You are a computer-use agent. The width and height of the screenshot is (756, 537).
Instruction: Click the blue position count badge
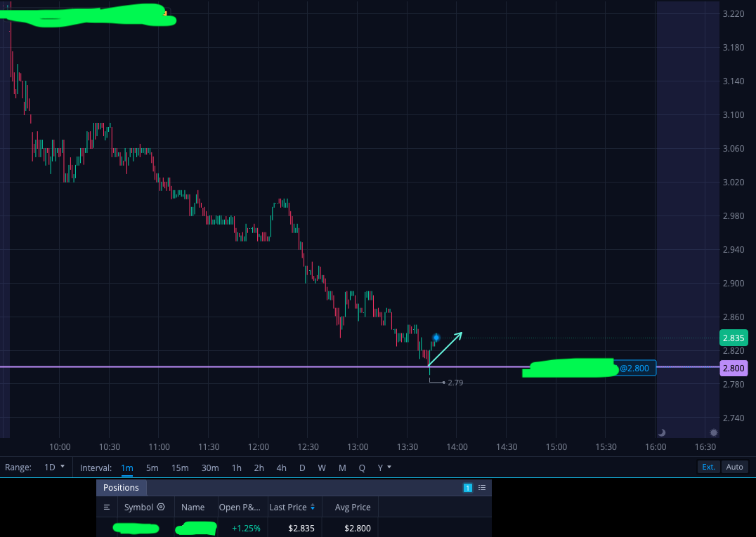tap(468, 488)
